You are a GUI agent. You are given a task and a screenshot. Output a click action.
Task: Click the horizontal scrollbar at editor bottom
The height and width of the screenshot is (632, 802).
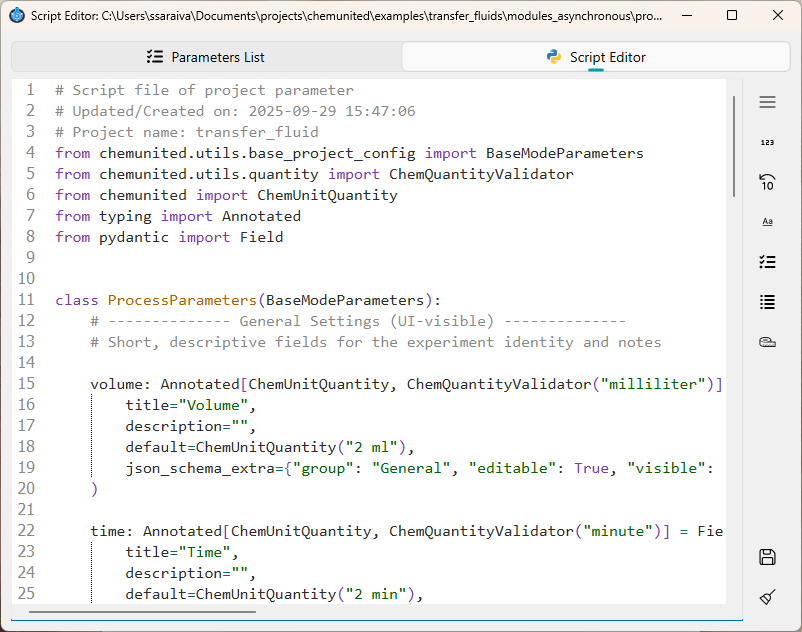pyautogui.click(x=142, y=611)
